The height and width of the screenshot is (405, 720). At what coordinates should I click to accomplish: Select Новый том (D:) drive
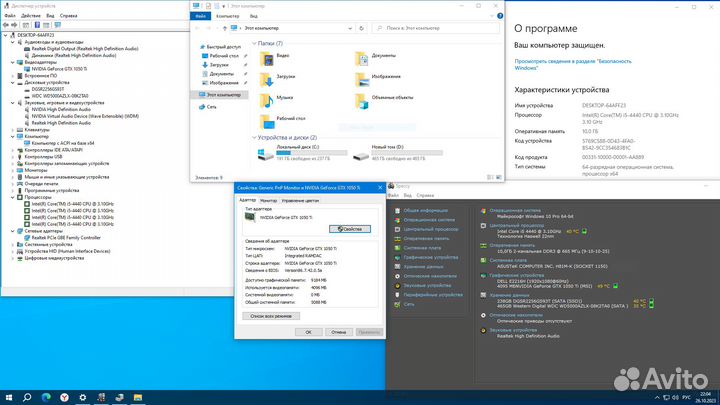click(398, 152)
